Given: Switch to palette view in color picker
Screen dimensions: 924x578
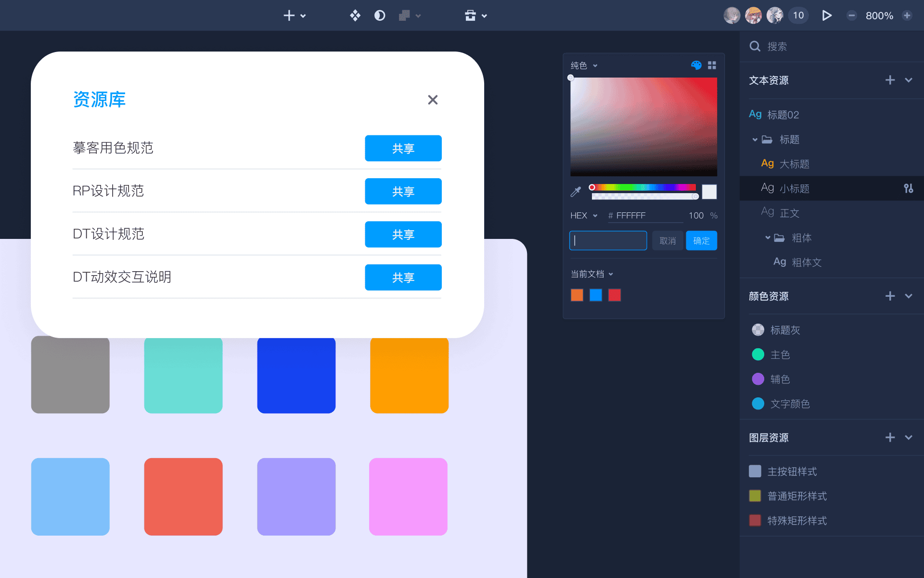Looking at the screenshot, I should [696, 65].
